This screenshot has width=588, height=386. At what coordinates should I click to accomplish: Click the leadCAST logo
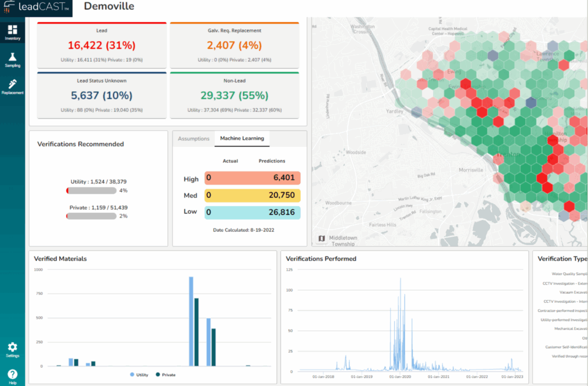click(x=36, y=8)
